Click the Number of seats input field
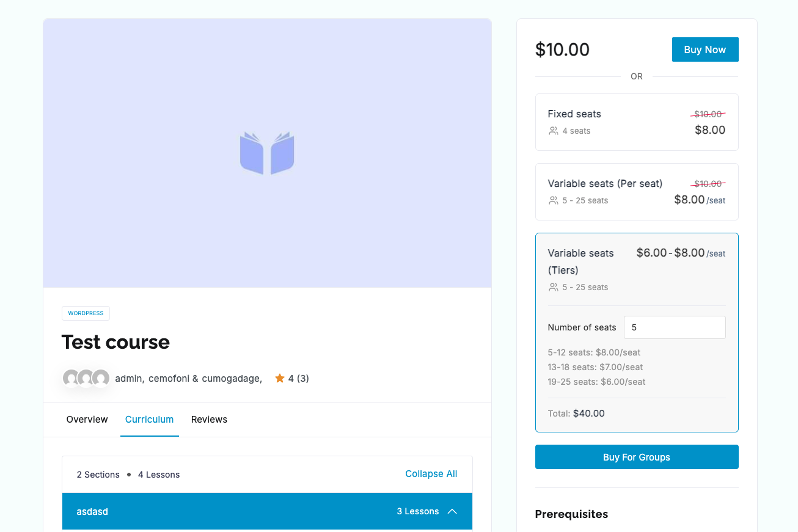 click(674, 327)
